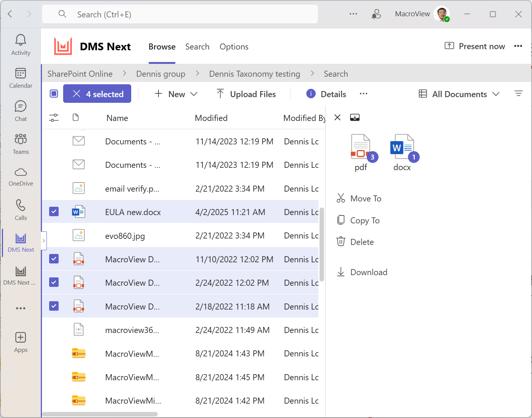Toggle the select-all checkbox in toolbar
This screenshot has width=532, height=418.
click(54, 93)
